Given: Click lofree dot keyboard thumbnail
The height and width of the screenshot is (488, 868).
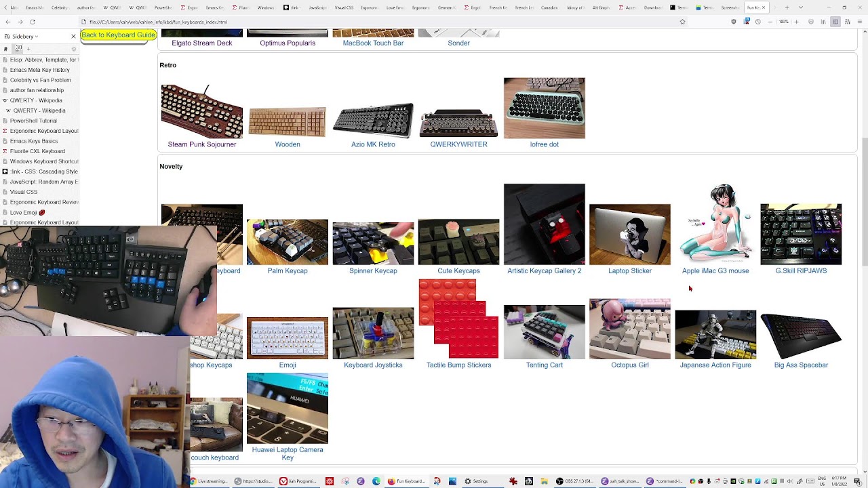Looking at the screenshot, I should tap(545, 108).
